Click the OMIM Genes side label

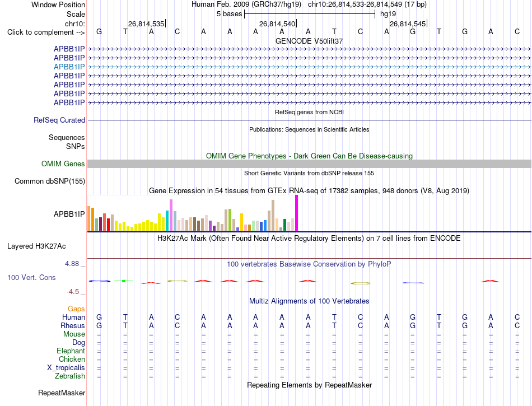[63, 164]
